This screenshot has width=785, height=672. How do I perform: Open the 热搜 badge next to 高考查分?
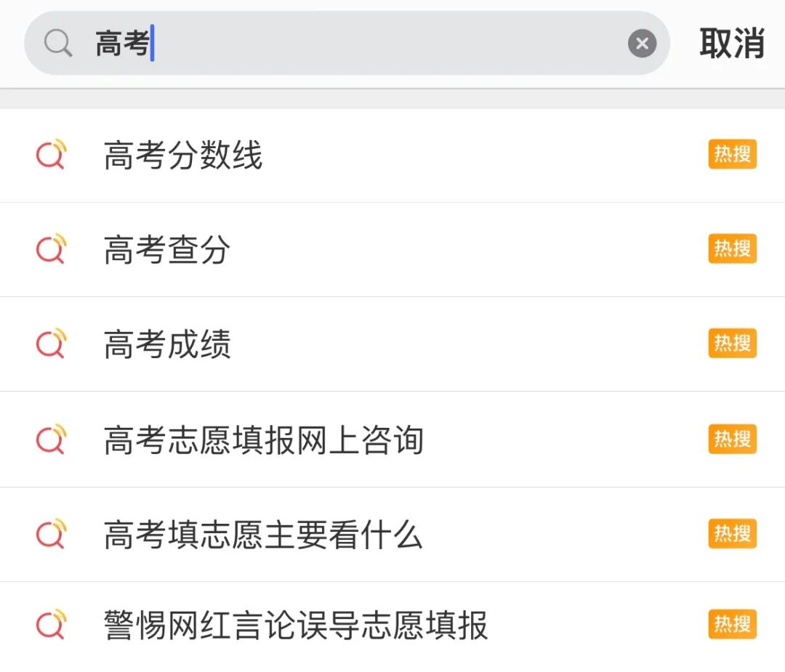[732, 249]
